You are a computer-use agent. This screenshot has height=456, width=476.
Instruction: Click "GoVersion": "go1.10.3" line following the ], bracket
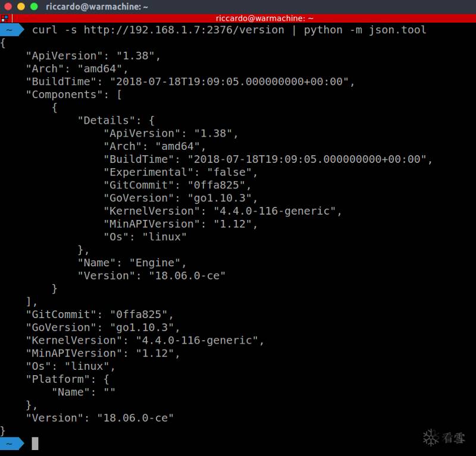[103, 328]
